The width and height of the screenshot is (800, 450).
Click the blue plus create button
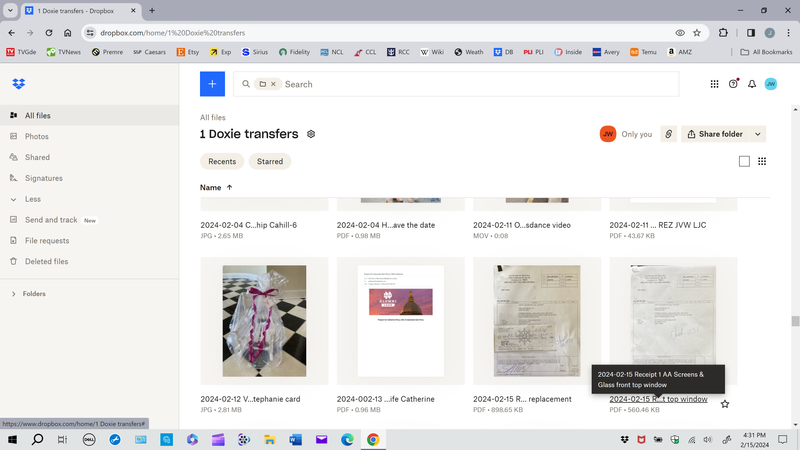[x=212, y=84]
